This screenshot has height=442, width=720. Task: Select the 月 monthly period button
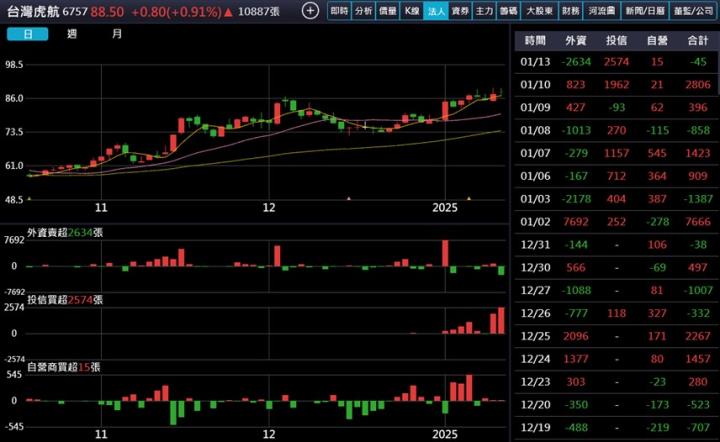[x=117, y=34]
